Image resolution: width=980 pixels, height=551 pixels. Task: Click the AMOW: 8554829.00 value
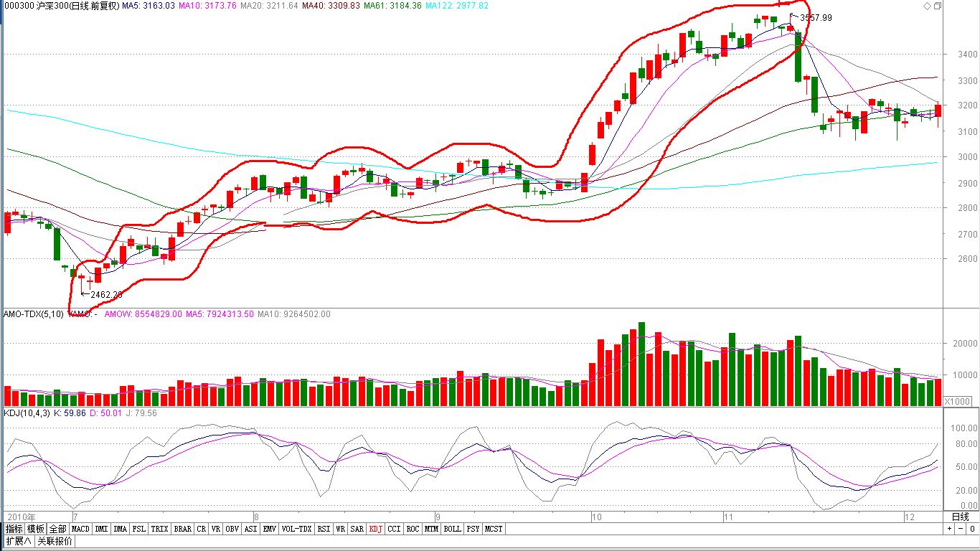coord(143,314)
